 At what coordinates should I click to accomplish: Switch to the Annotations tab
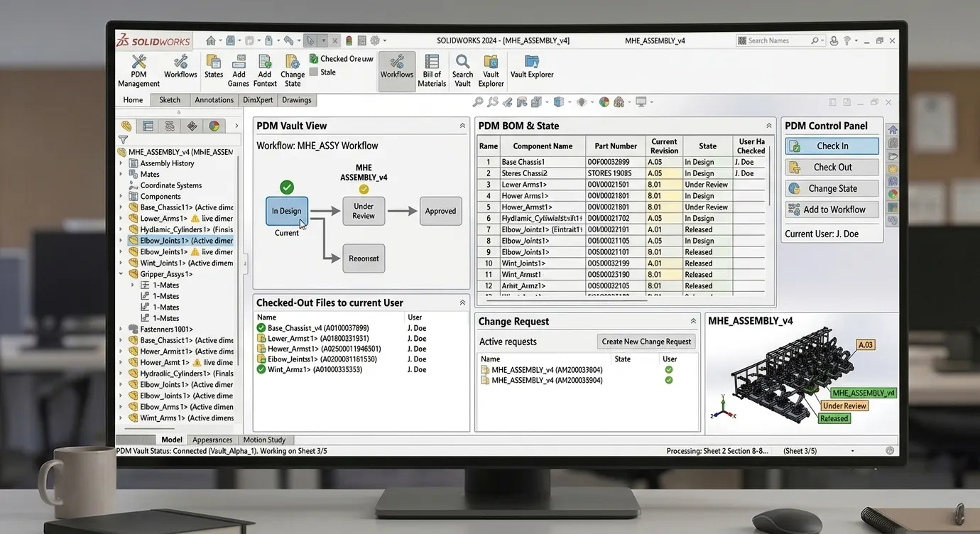click(x=214, y=100)
